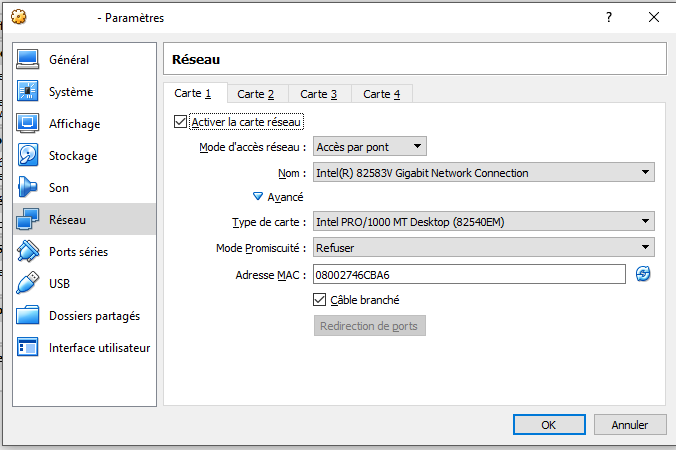The height and width of the screenshot is (450, 676).
Task: Open the Général settings icon
Action: pyautogui.click(x=28, y=60)
